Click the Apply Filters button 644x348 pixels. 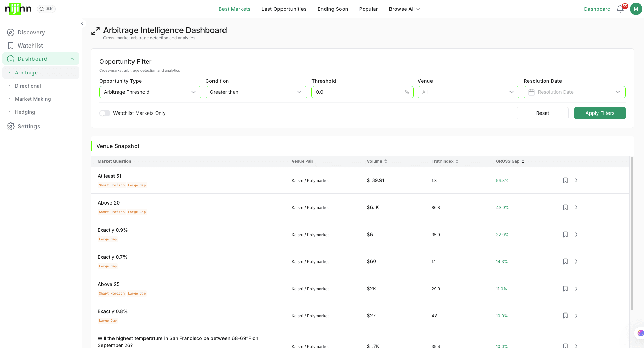click(600, 113)
